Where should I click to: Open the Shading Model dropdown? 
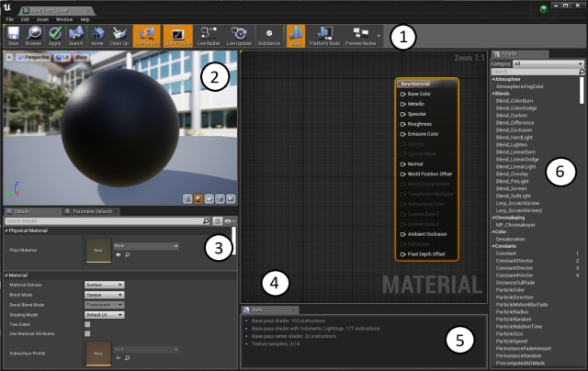104,315
